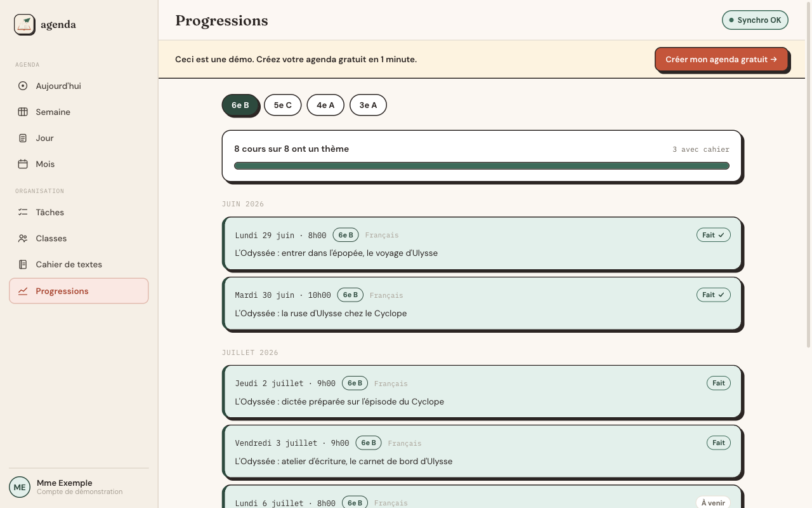
Task: Click 6e B badge on Vendredi 3 juillet
Action: [x=369, y=443]
